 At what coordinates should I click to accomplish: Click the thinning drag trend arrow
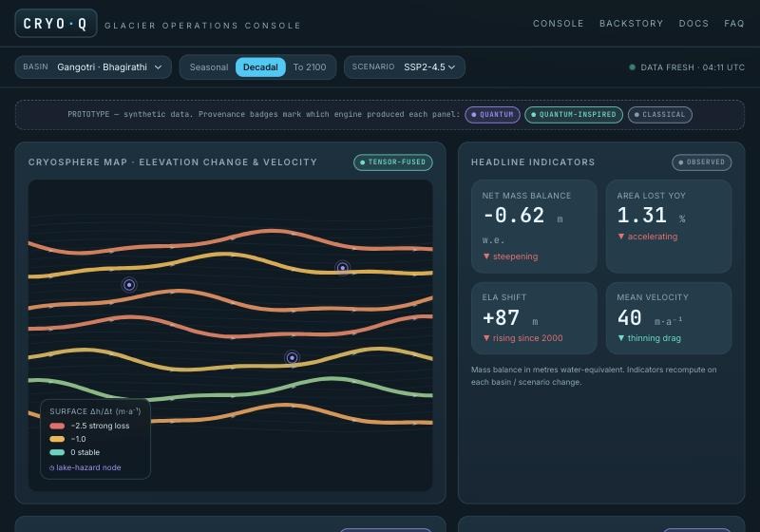point(621,338)
